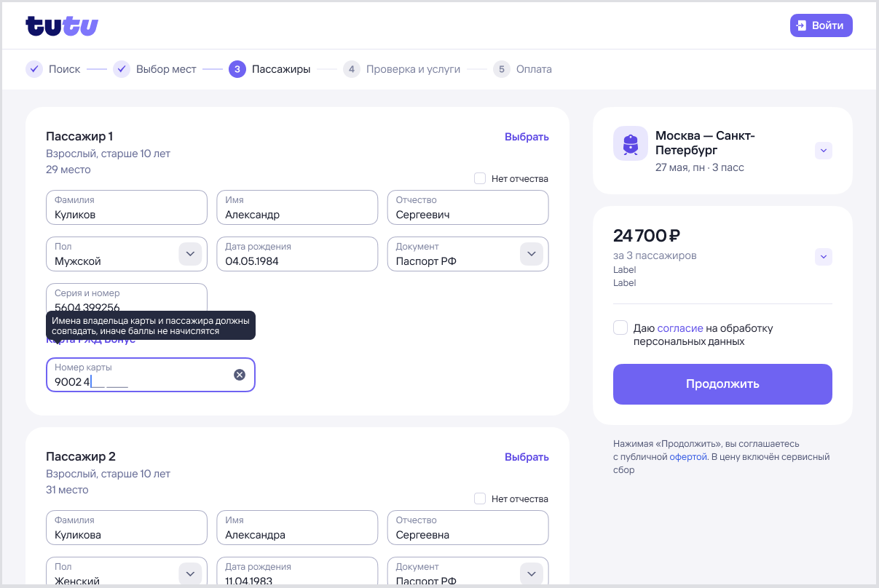879x588 pixels.
Task: Click the step 4 number circle
Action: pos(352,69)
